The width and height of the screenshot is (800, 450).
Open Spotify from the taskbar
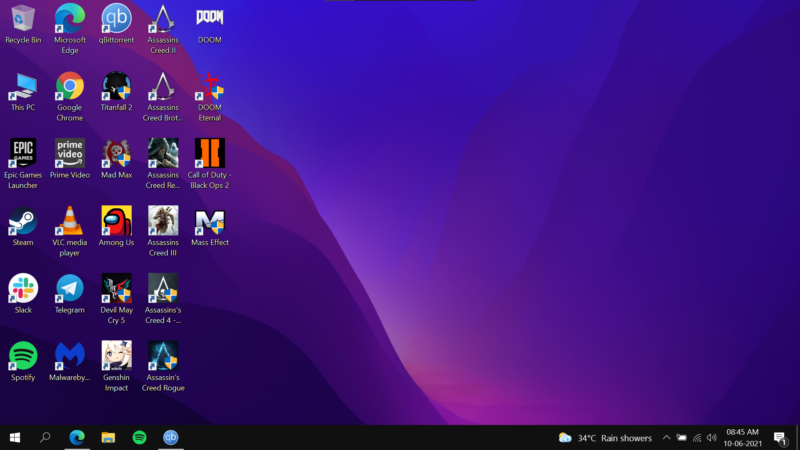pyautogui.click(x=139, y=438)
